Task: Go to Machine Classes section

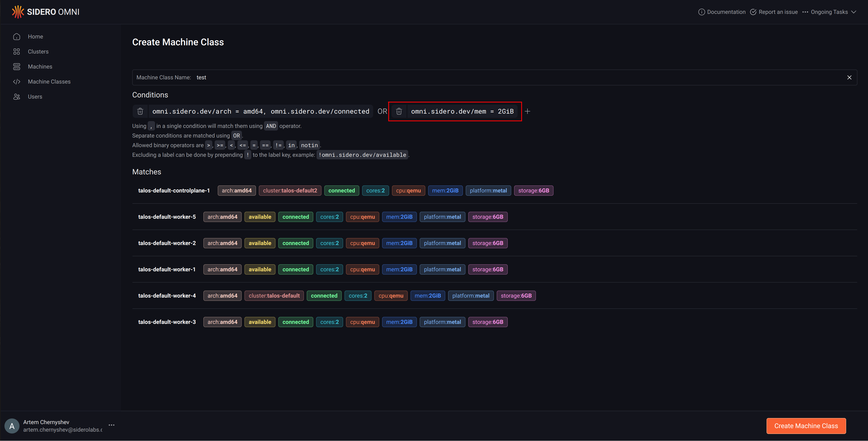Action: coord(49,81)
